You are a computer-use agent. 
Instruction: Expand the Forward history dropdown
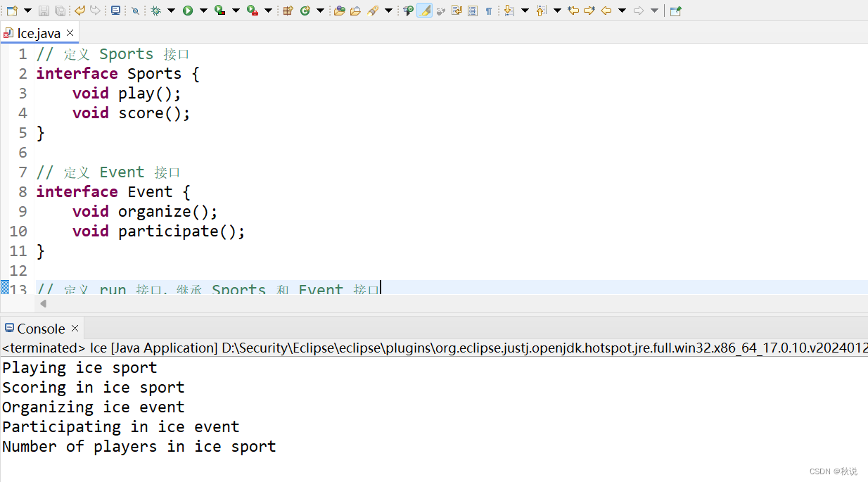[x=654, y=11]
